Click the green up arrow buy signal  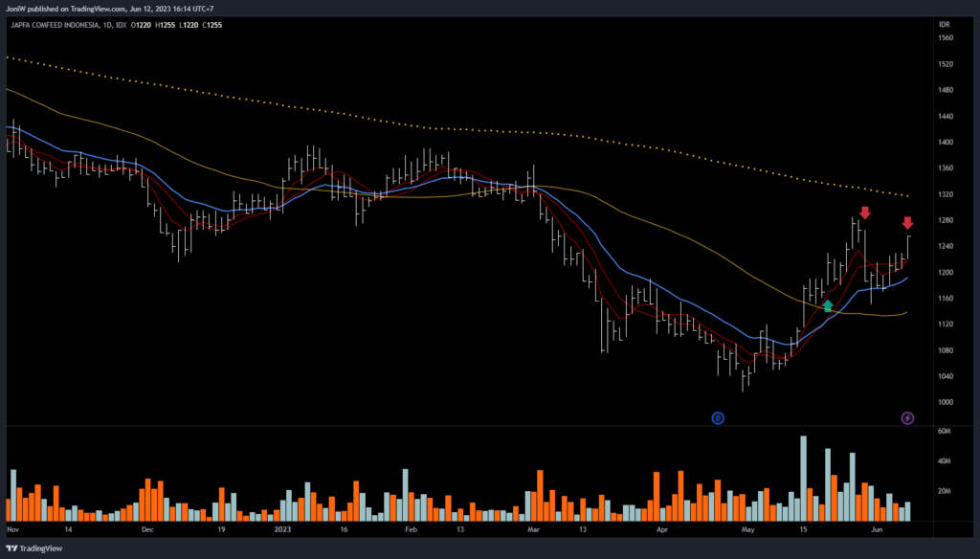coord(828,306)
